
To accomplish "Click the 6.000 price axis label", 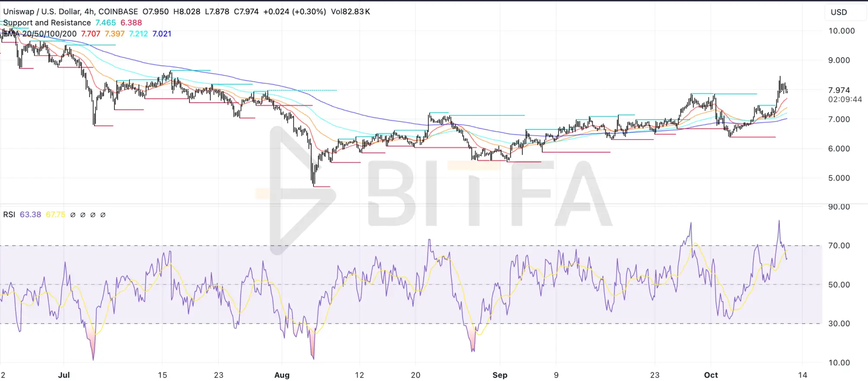I will pyautogui.click(x=839, y=149).
